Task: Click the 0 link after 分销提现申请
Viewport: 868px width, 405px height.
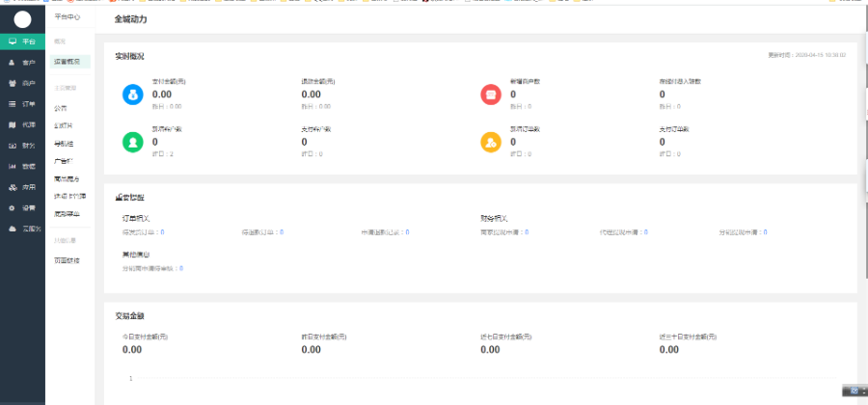Action: (x=766, y=232)
